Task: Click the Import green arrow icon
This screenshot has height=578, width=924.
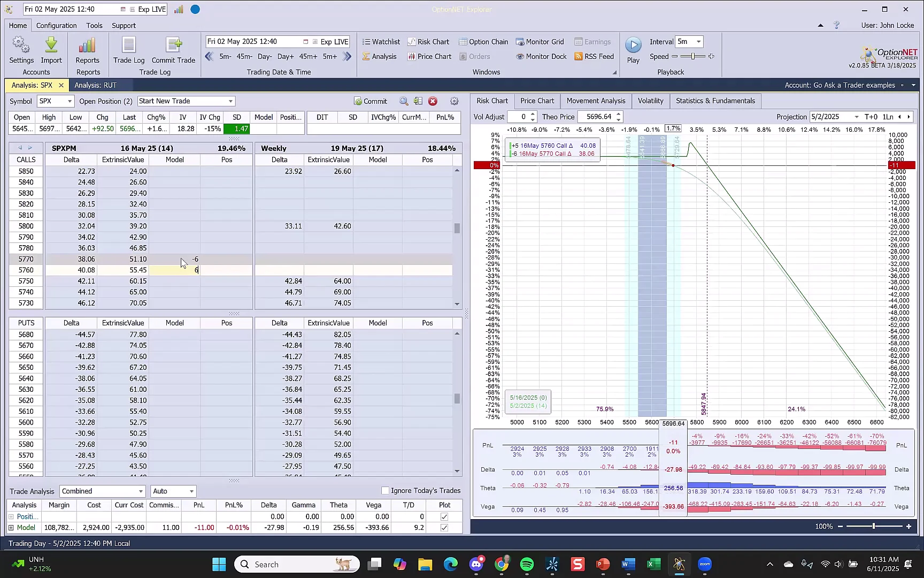Action: pyautogui.click(x=51, y=45)
